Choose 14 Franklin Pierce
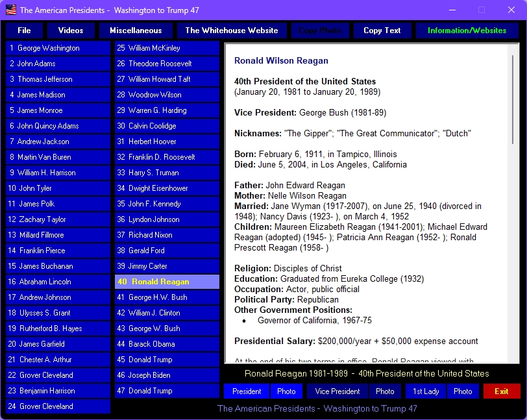This screenshot has height=420, width=527. [x=58, y=251]
